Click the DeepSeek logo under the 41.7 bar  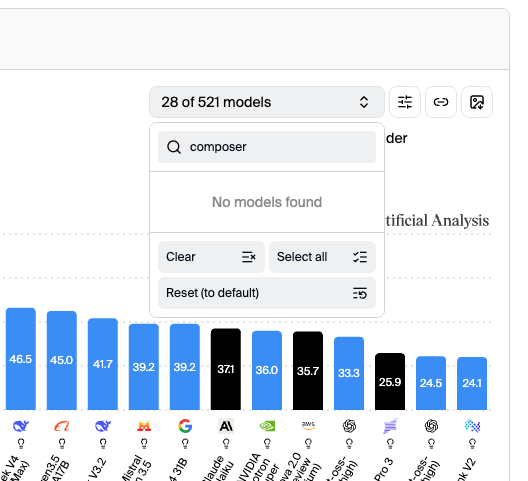[103, 426]
